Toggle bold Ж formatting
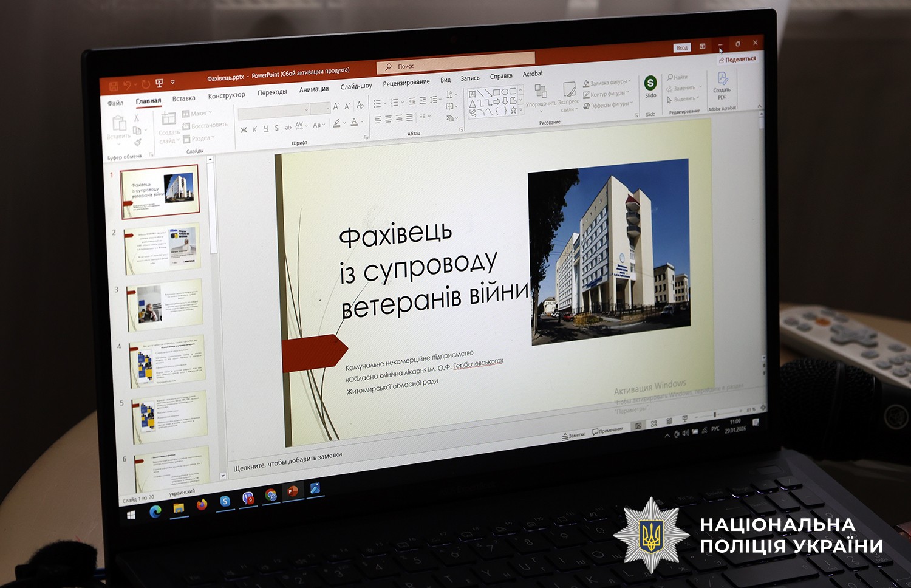The height and width of the screenshot is (588, 911). pos(244,129)
